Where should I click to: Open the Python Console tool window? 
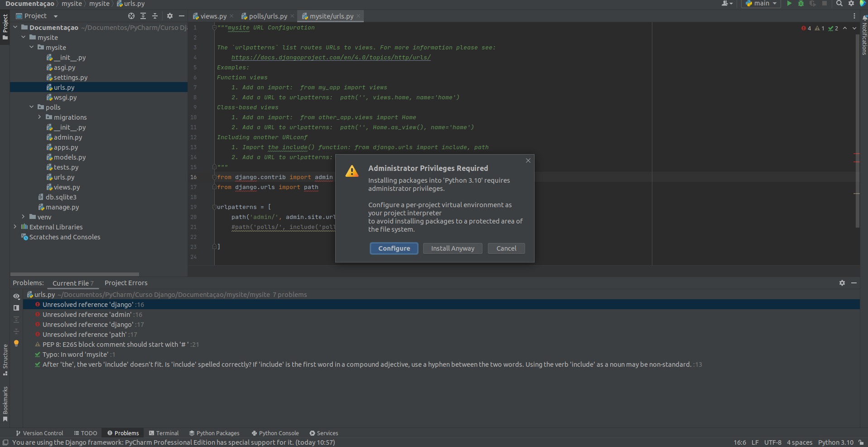[x=275, y=433]
